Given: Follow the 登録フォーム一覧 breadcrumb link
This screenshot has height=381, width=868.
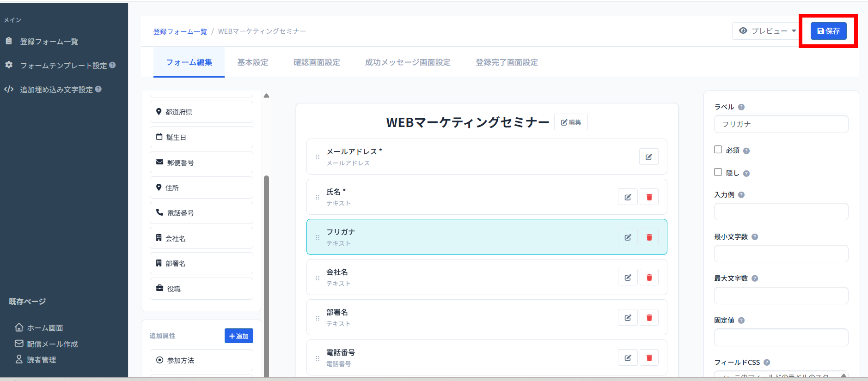Looking at the screenshot, I should pos(180,31).
